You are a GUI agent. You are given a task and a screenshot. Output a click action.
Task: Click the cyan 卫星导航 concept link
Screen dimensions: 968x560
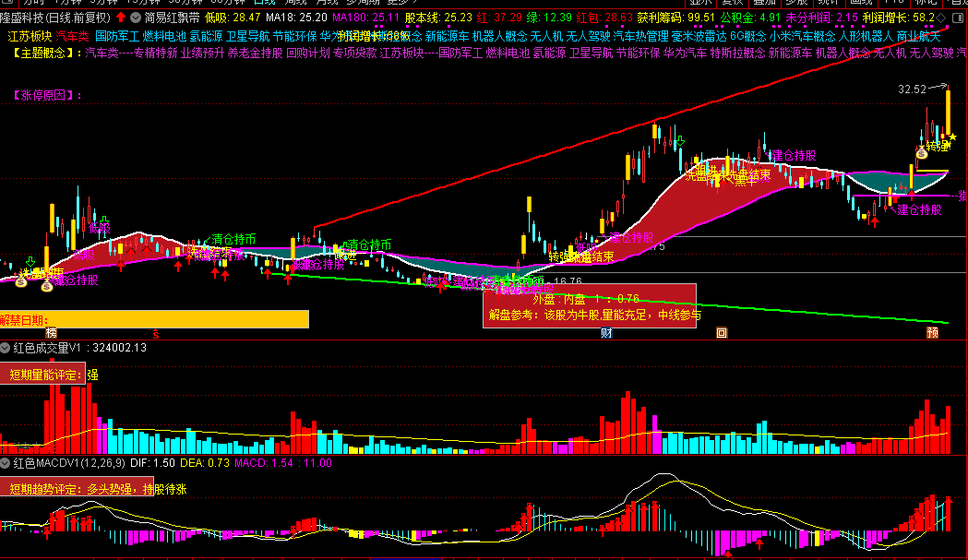(x=248, y=36)
